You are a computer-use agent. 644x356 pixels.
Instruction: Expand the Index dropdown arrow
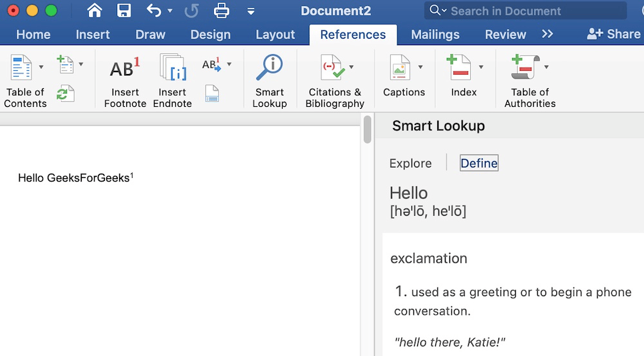481,67
